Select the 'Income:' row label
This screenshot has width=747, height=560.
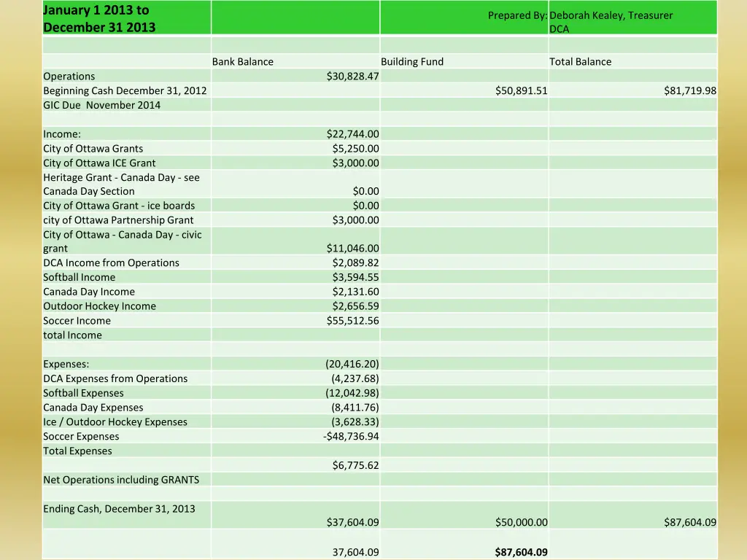point(62,134)
